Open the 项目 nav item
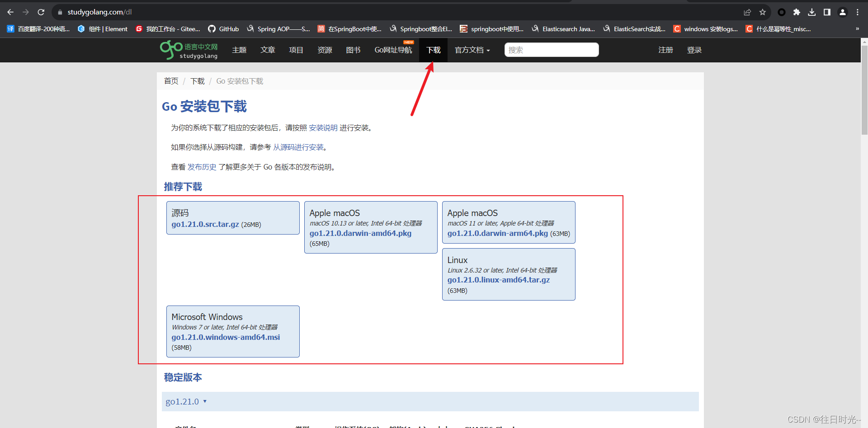 296,50
